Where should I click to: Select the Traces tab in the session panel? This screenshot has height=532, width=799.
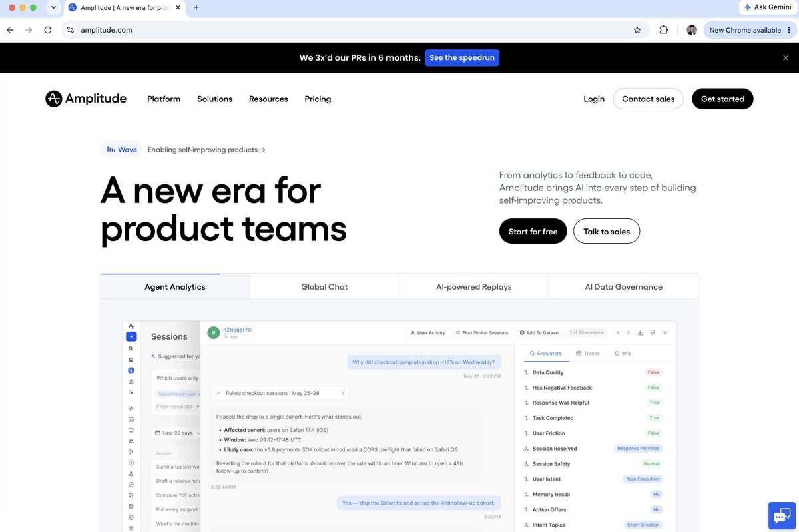pyautogui.click(x=588, y=353)
